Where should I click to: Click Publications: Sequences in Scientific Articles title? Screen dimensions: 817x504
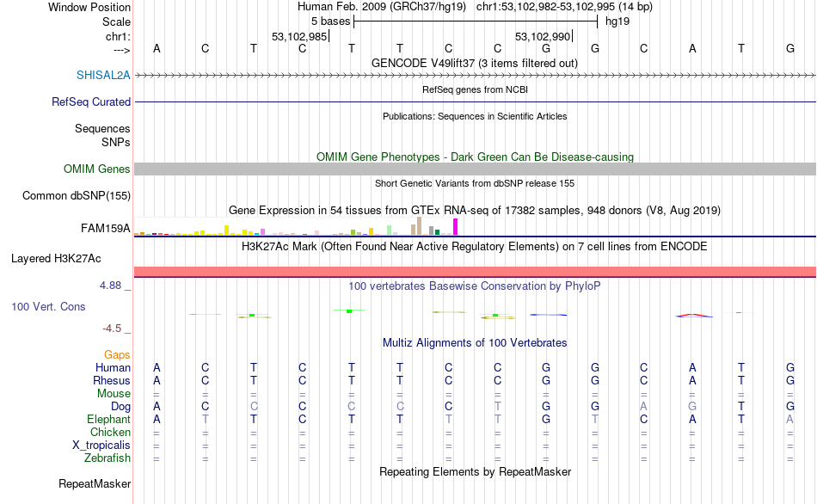tap(475, 116)
